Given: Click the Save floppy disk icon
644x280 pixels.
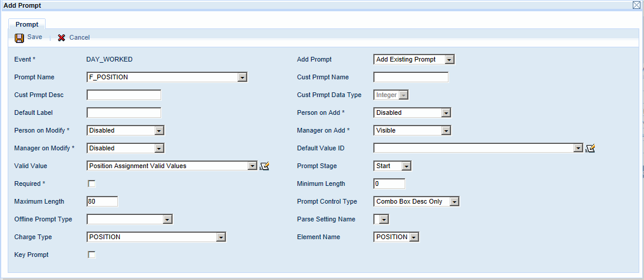Looking at the screenshot, I should [x=20, y=38].
